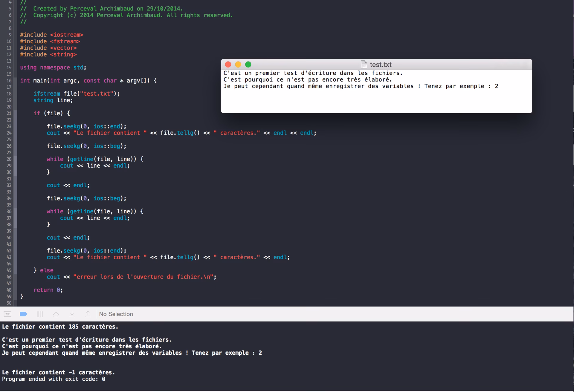Place the cursor on the return 0 statement
The height and width of the screenshot is (392, 574).
click(x=48, y=290)
